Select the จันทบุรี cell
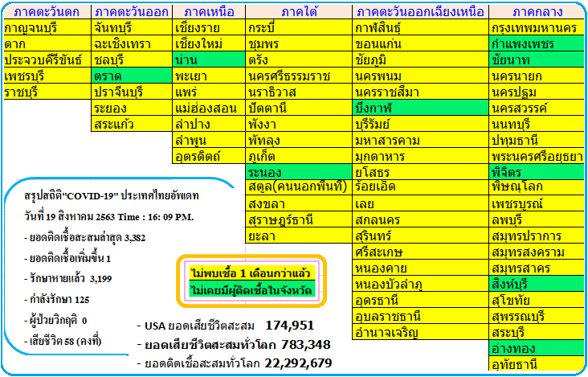The height and width of the screenshot is (377, 588). 132,27
